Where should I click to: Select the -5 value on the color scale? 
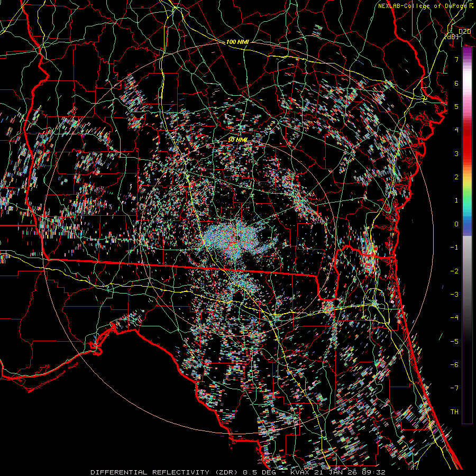tap(454, 342)
